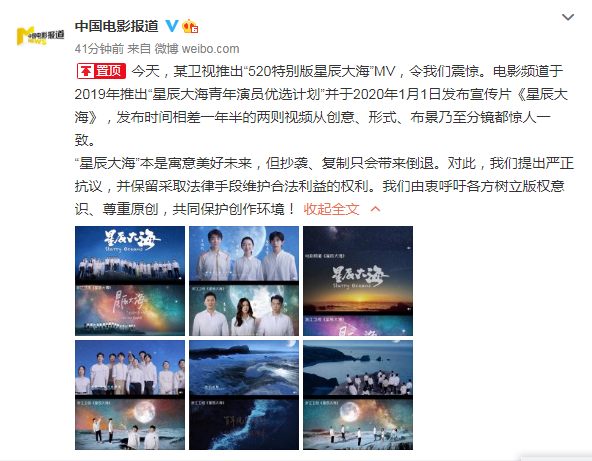This screenshot has height=461, width=592.
Task: Open the three actors moon thumbnail
Action: pos(244,281)
